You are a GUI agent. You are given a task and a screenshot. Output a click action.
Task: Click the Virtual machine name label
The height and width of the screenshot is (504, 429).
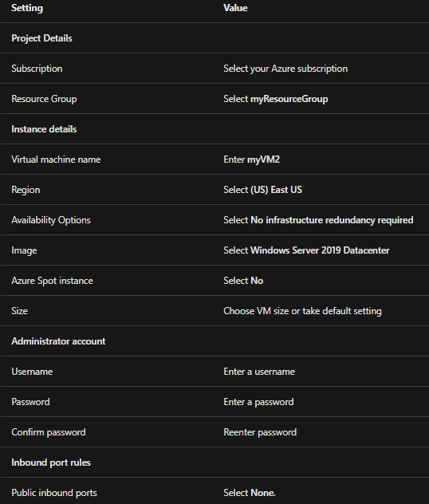pos(56,159)
